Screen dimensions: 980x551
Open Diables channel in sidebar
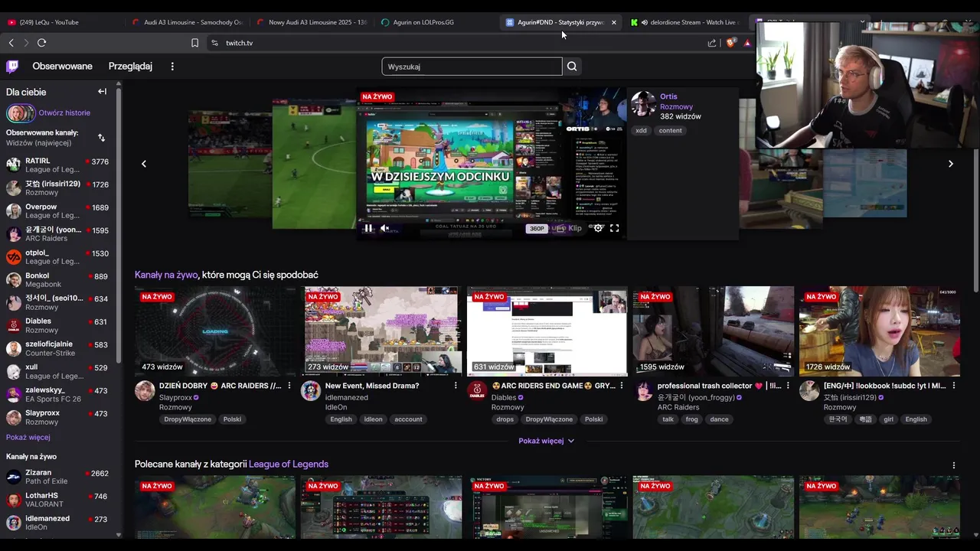57,326
